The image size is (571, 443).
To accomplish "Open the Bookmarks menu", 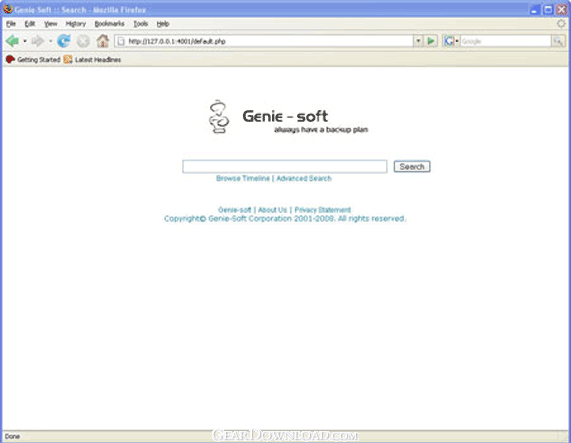I will pos(109,24).
